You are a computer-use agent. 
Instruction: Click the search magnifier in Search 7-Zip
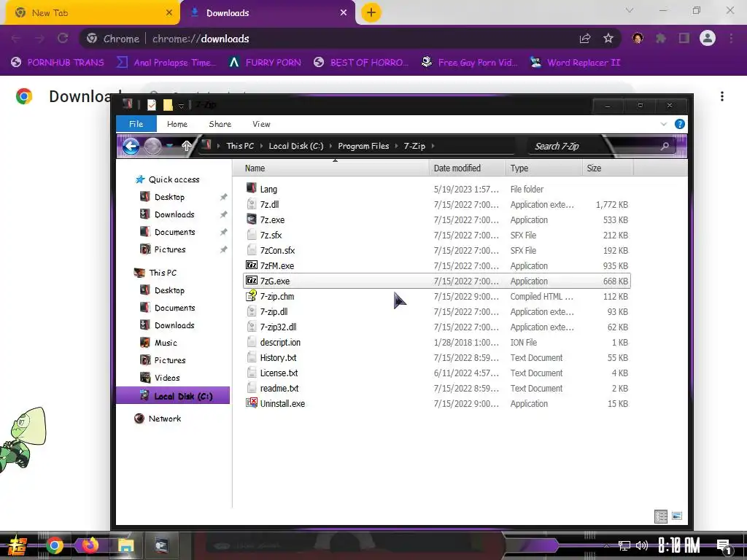point(665,146)
